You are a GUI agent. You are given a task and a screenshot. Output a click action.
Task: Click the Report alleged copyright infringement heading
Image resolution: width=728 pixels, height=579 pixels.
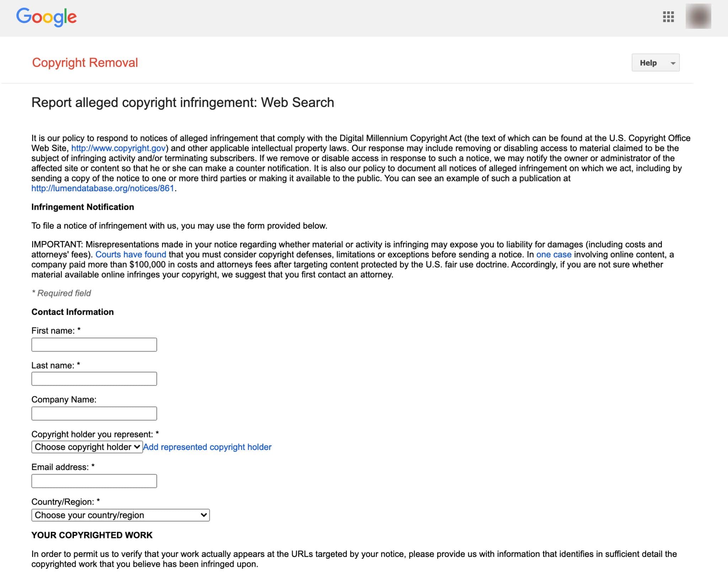point(183,102)
